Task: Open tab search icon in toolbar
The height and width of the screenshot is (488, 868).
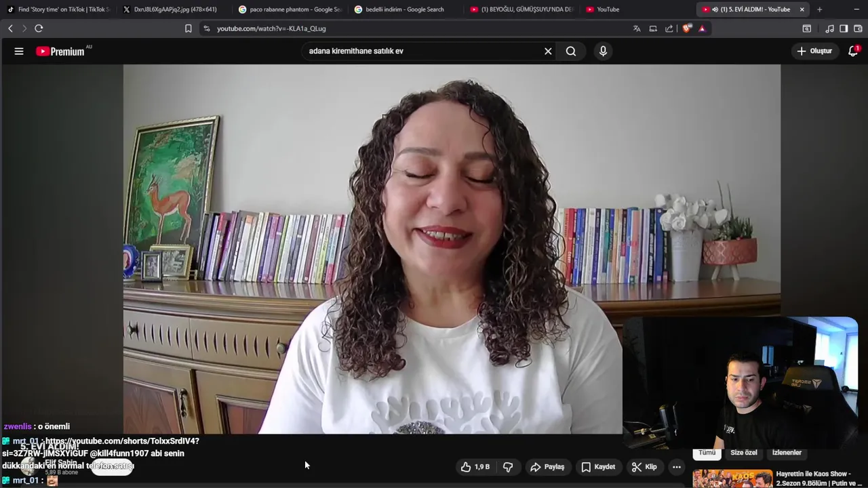Action: click(807, 28)
